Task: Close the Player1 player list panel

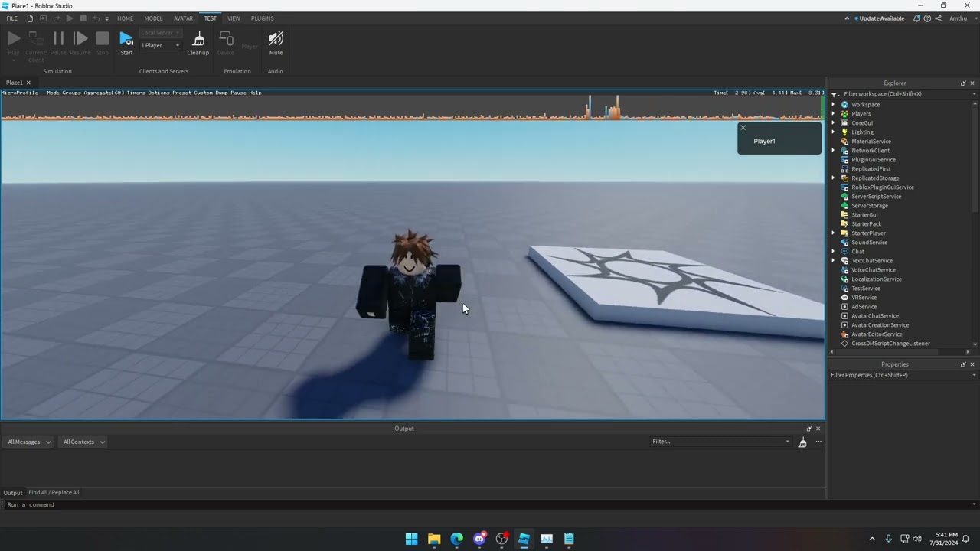Action: [743, 128]
